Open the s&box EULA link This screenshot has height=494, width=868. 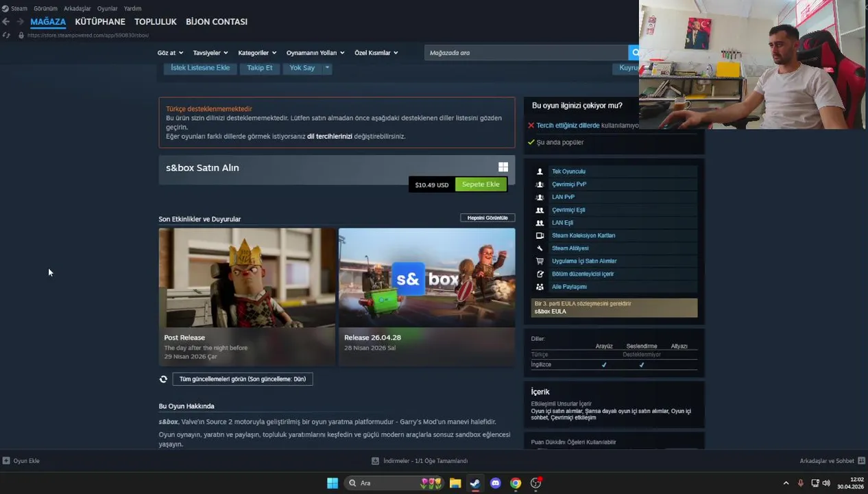pos(550,311)
